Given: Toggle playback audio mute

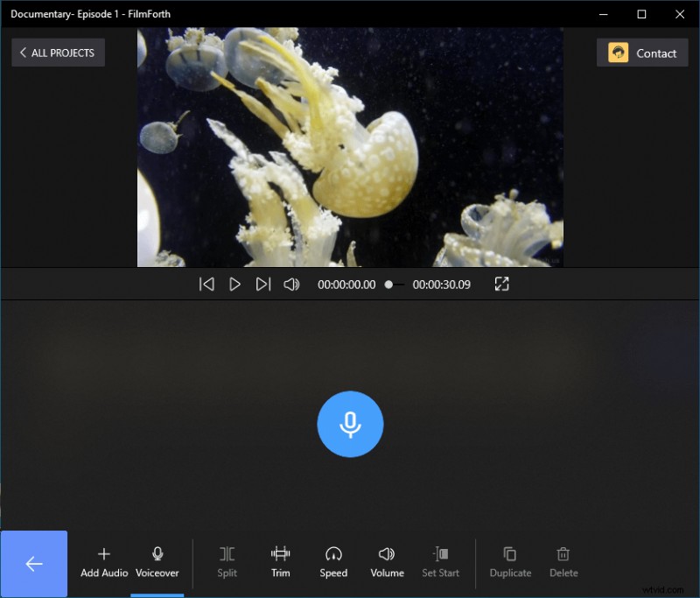Looking at the screenshot, I should 291,284.
